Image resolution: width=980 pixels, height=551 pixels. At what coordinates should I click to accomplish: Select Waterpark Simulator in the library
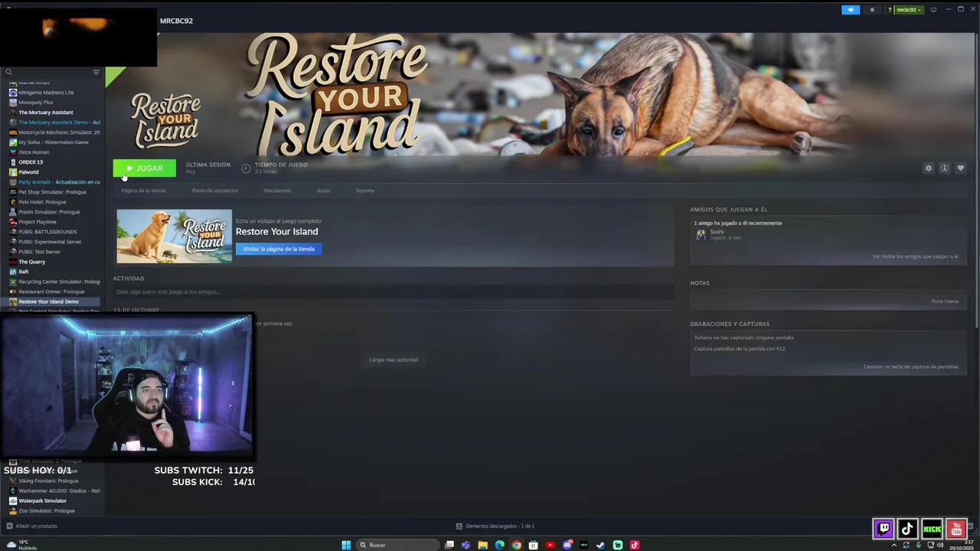pos(43,500)
